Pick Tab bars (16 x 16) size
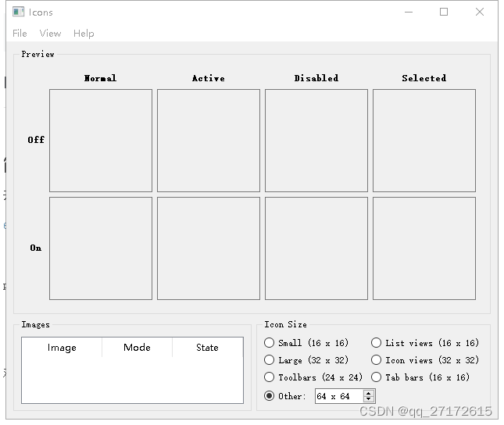Image resolution: width=504 pixels, height=425 pixels. click(x=377, y=377)
